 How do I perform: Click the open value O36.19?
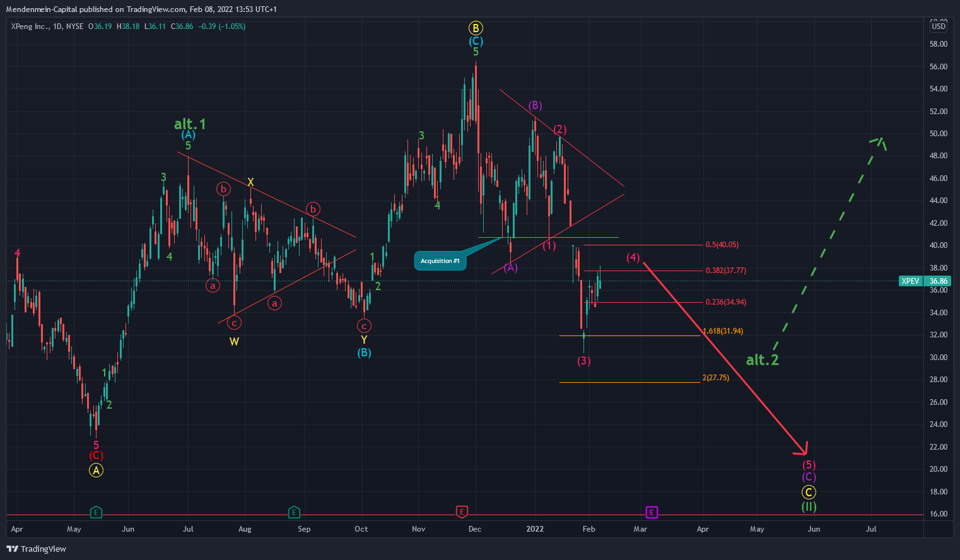(100, 26)
